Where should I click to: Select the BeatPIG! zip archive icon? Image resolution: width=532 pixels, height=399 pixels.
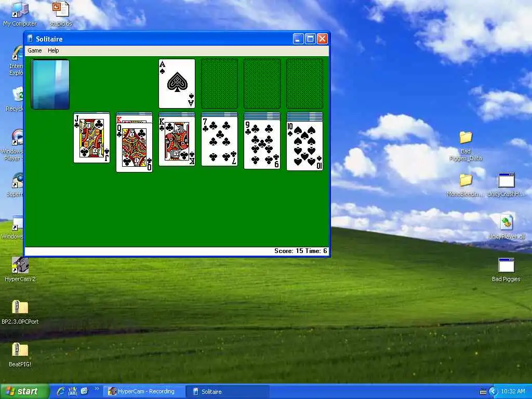click(20, 355)
